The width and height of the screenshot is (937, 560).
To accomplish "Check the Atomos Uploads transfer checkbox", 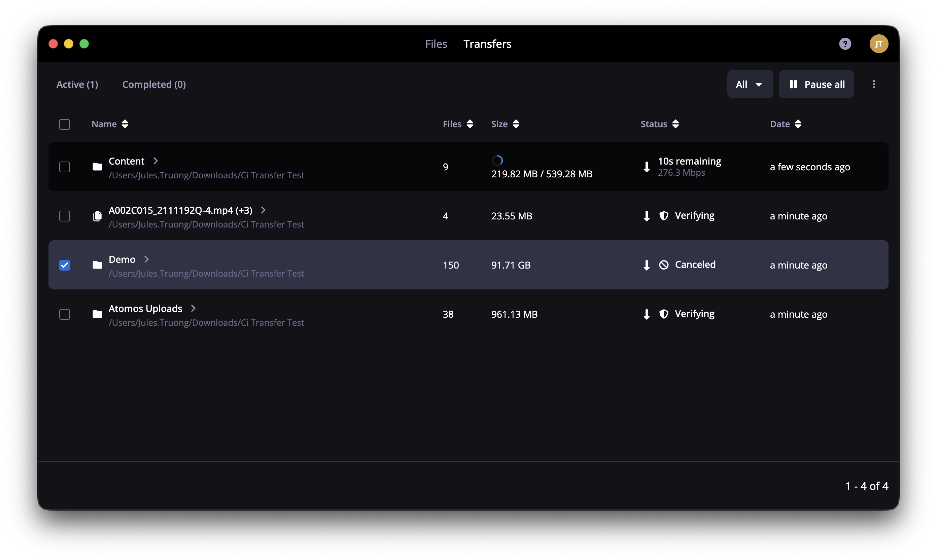I will (65, 314).
